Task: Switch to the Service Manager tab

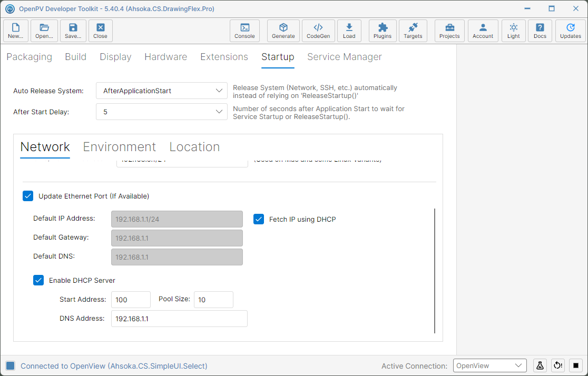Action: 345,57
